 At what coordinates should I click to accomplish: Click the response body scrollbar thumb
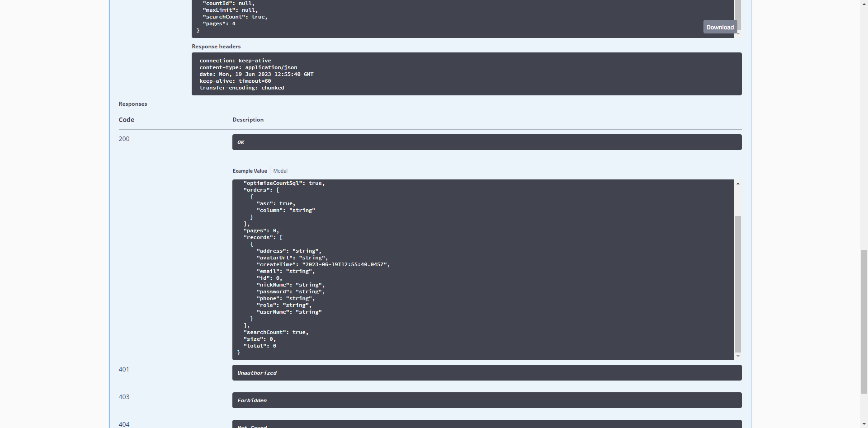tap(738, 14)
